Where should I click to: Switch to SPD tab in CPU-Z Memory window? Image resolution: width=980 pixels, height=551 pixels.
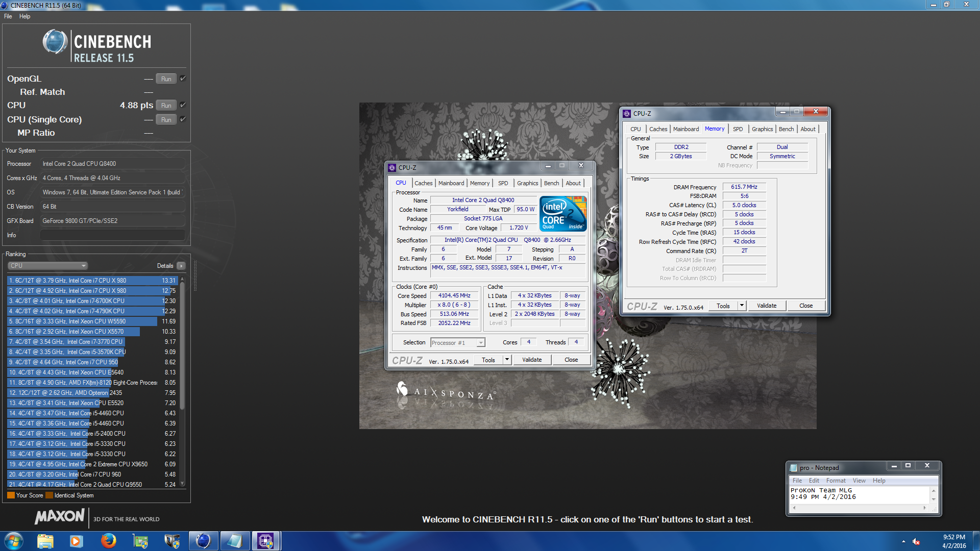coord(738,129)
